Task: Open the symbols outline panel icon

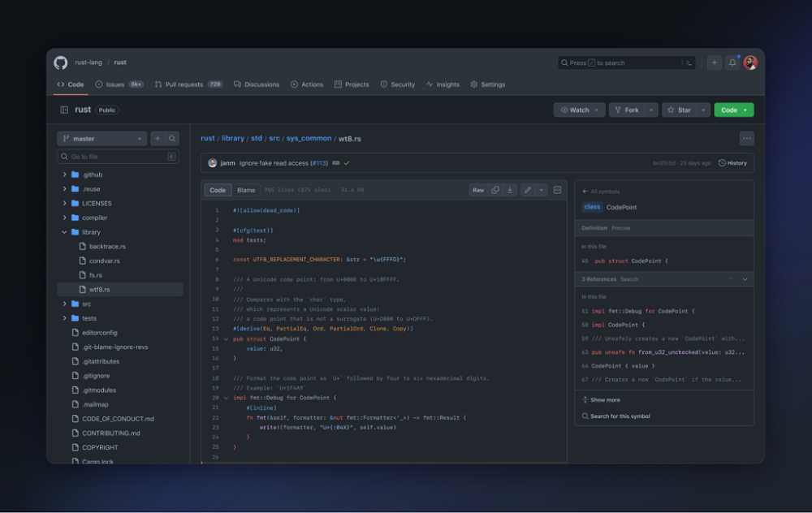Action: [x=557, y=190]
